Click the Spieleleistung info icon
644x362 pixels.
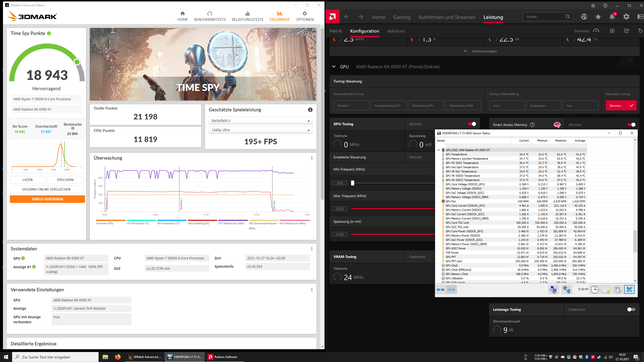(x=310, y=110)
